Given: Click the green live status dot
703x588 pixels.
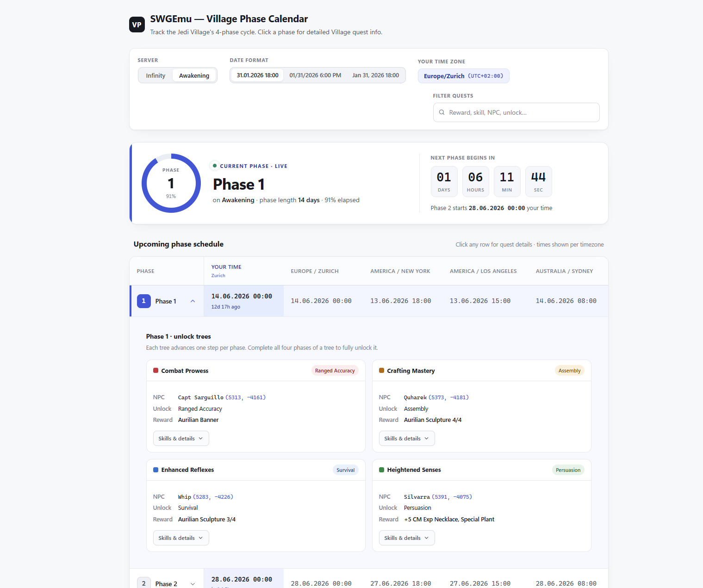Looking at the screenshot, I should point(215,166).
